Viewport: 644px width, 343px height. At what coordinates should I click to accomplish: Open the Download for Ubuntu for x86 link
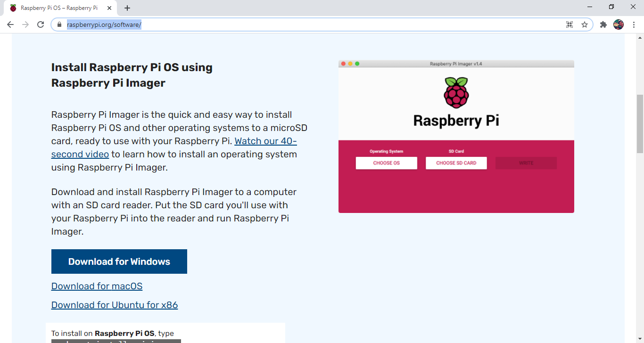(x=115, y=305)
